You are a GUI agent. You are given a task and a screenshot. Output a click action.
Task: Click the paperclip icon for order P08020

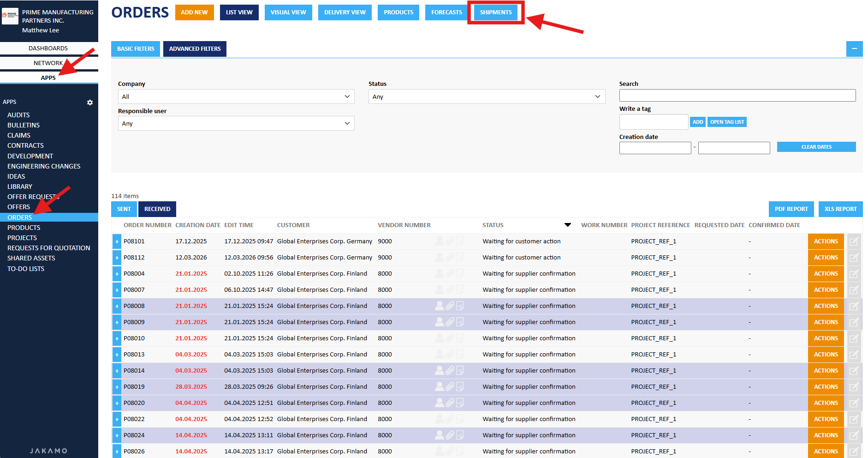coord(450,403)
